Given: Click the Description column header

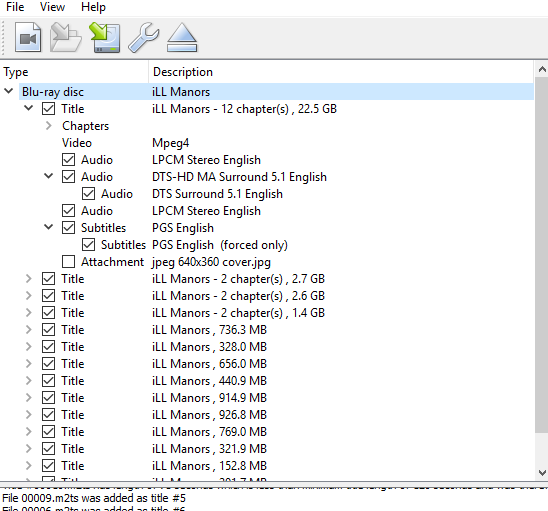Looking at the screenshot, I should (341, 72).
